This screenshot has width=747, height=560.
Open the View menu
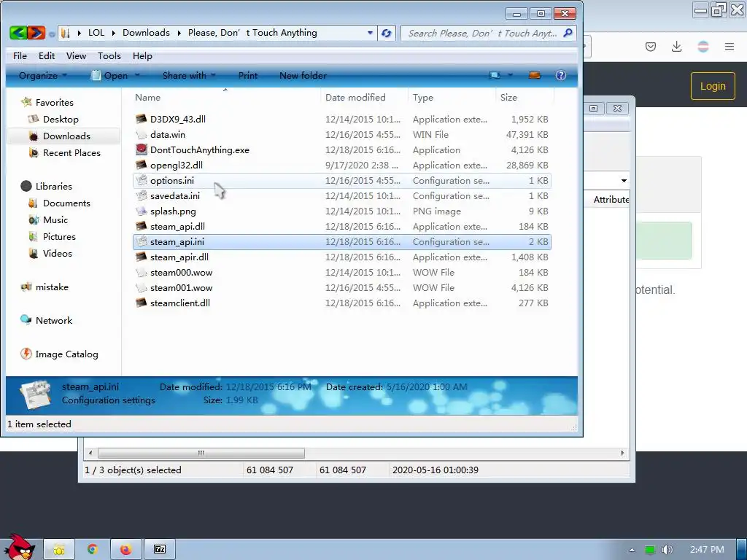[76, 55]
